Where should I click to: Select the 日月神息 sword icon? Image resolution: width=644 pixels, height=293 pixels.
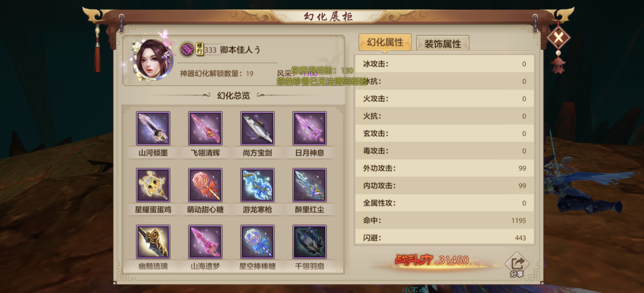pyautogui.click(x=310, y=128)
